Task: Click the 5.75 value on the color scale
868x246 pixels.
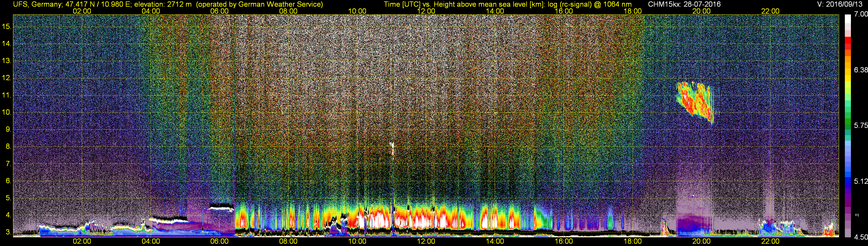Action: point(861,125)
